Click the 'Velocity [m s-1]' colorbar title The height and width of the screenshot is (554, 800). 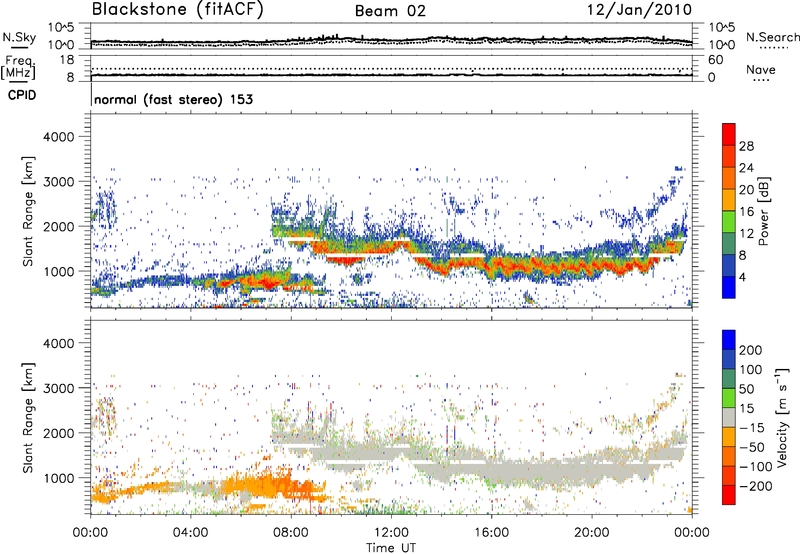[x=782, y=418]
